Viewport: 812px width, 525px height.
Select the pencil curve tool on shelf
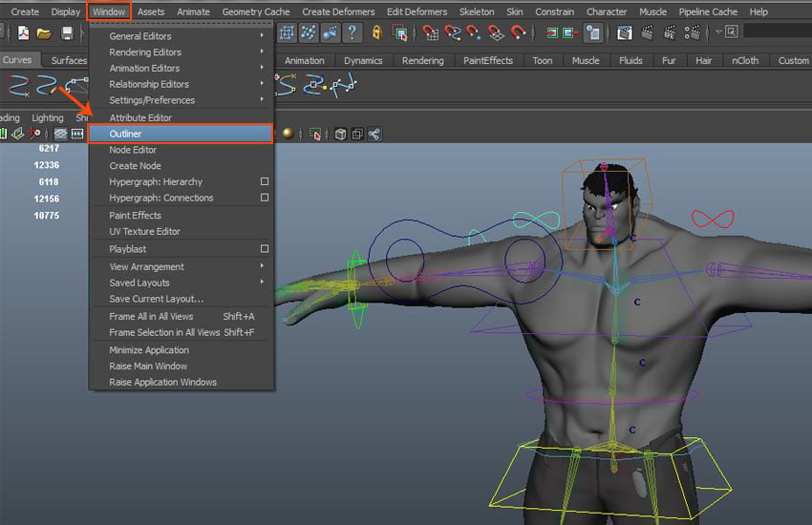(x=45, y=86)
